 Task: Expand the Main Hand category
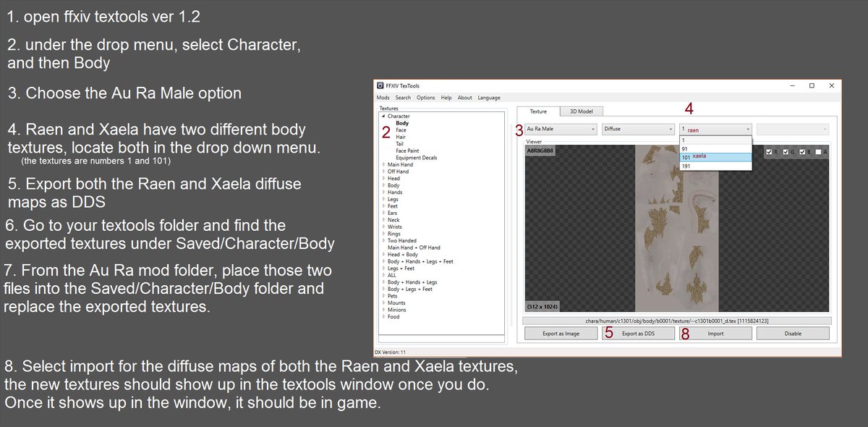click(383, 165)
